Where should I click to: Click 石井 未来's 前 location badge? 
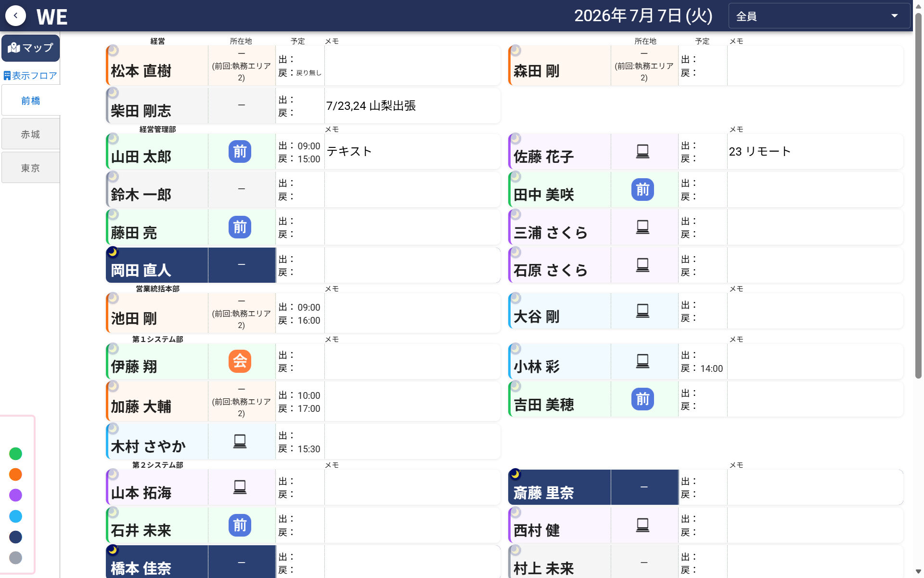tap(240, 525)
